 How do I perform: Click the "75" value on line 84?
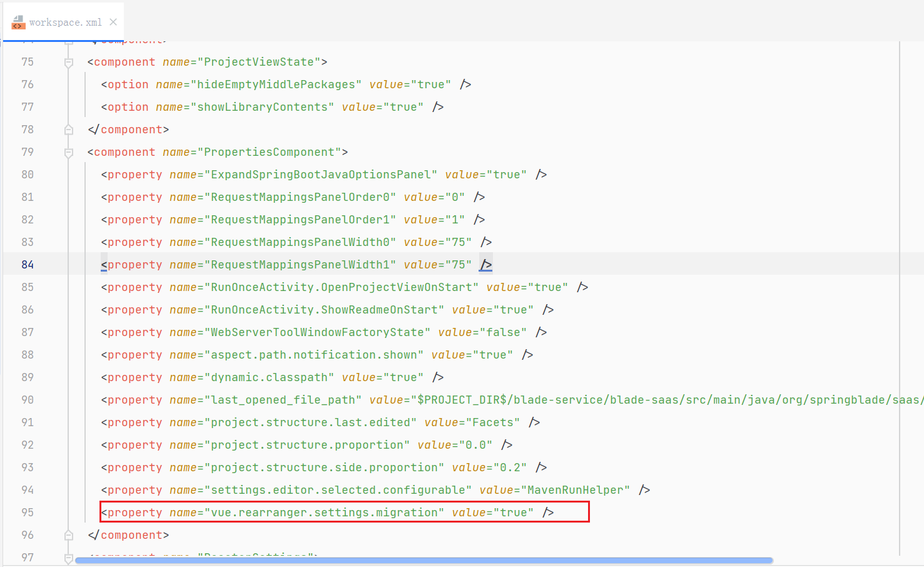pos(459,265)
